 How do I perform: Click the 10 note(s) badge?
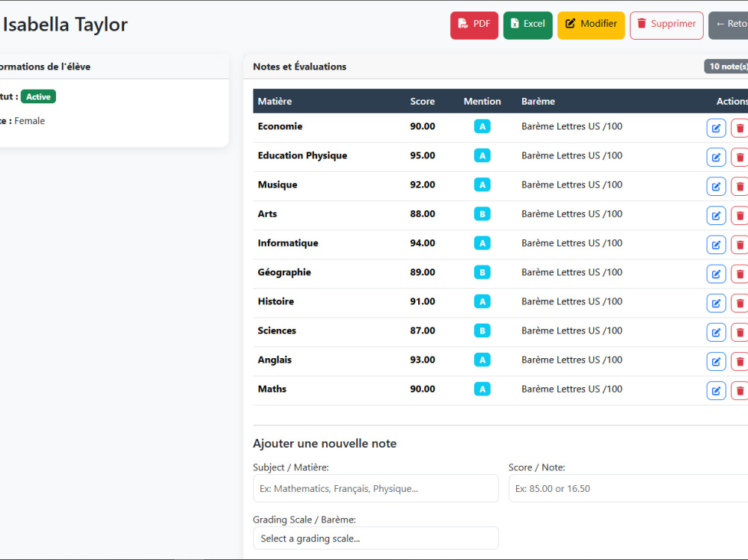click(x=726, y=67)
